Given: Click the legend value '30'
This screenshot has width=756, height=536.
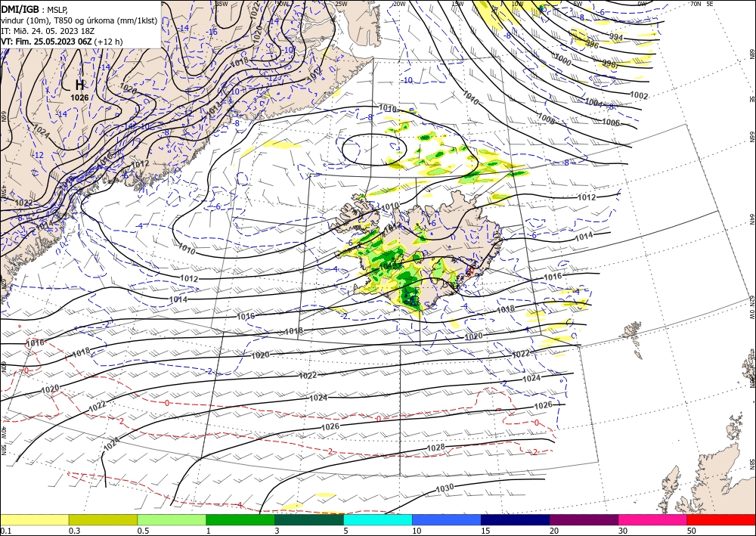Looking at the screenshot, I should (623, 531).
